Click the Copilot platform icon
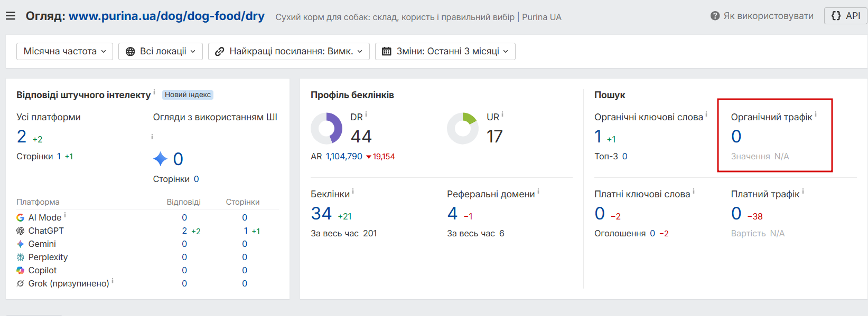This screenshot has width=868, height=316. tap(20, 270)
